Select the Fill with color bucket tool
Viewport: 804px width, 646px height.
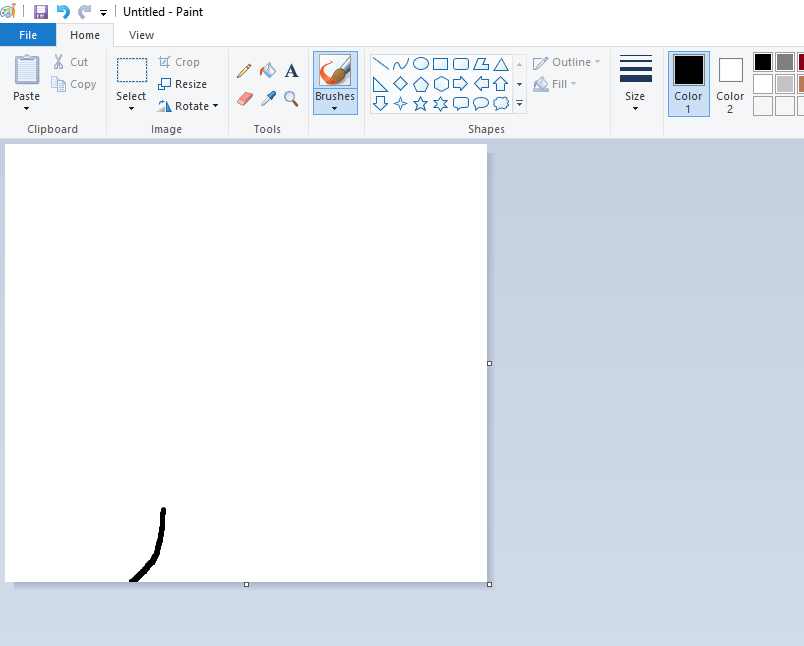pyautogui.click(x=268, y=71)
